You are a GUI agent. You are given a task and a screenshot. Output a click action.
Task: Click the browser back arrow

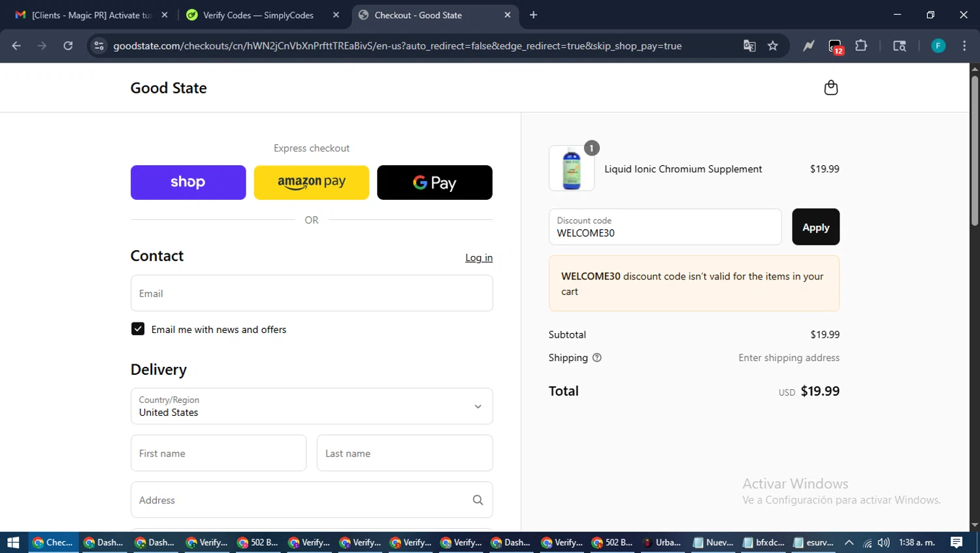click(16, 46)
